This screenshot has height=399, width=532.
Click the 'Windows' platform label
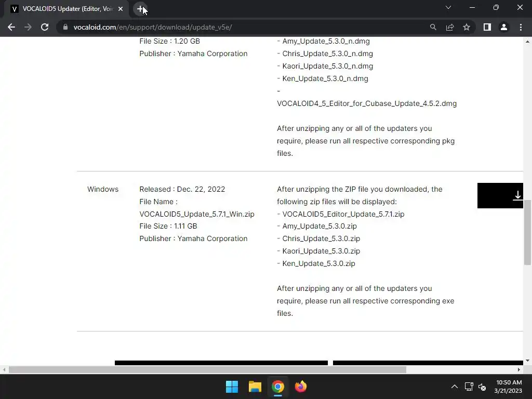tap(103, 189)
